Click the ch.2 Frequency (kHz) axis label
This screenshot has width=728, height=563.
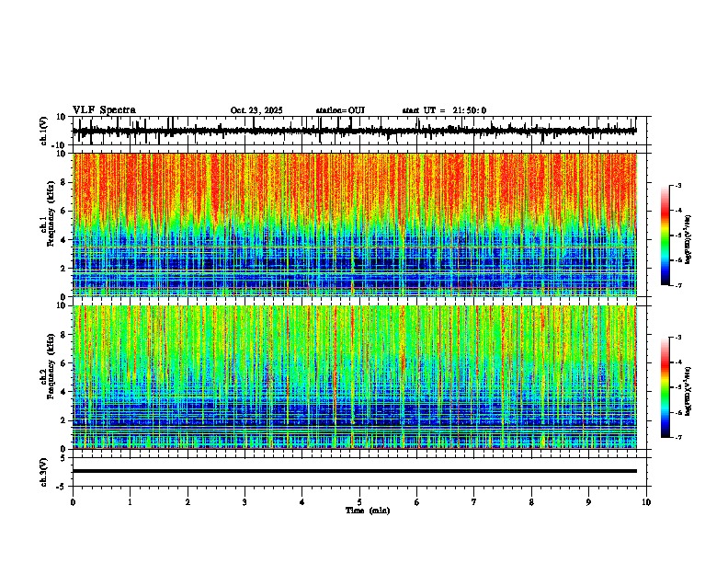tap(50, 365)
